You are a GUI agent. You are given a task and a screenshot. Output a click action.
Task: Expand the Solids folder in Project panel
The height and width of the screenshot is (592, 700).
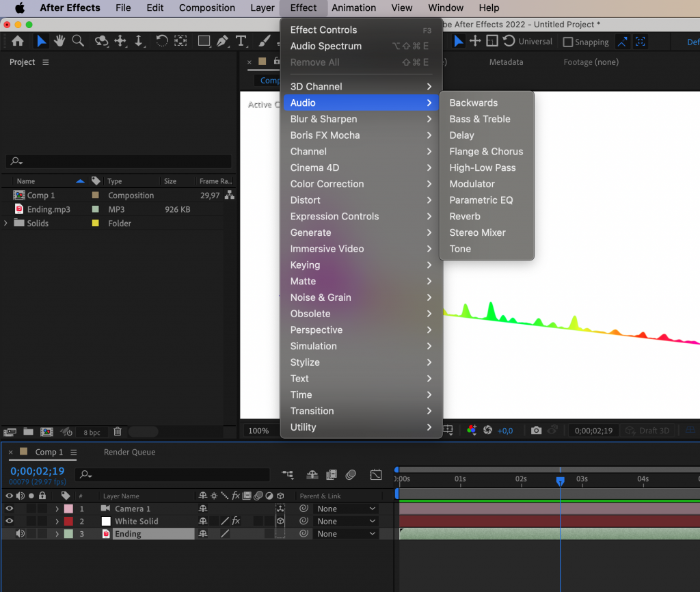pyautogui.click(x=5, y=223)
